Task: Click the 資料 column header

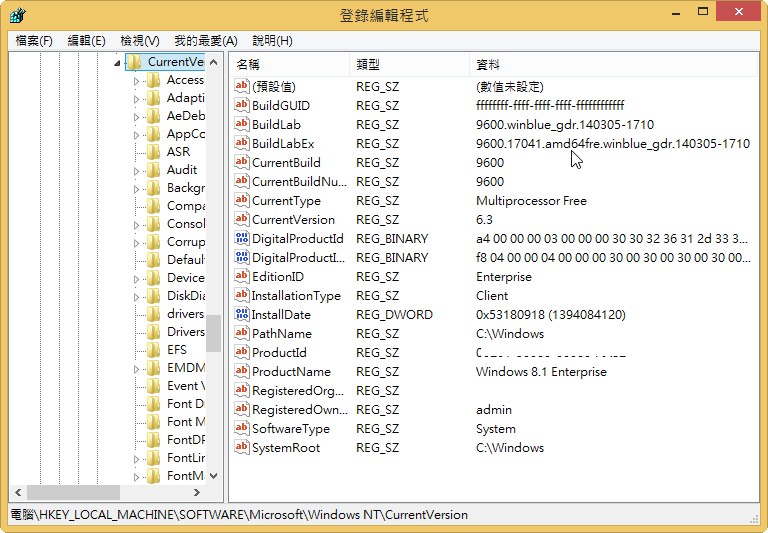Action: click(x=487, y=64)
